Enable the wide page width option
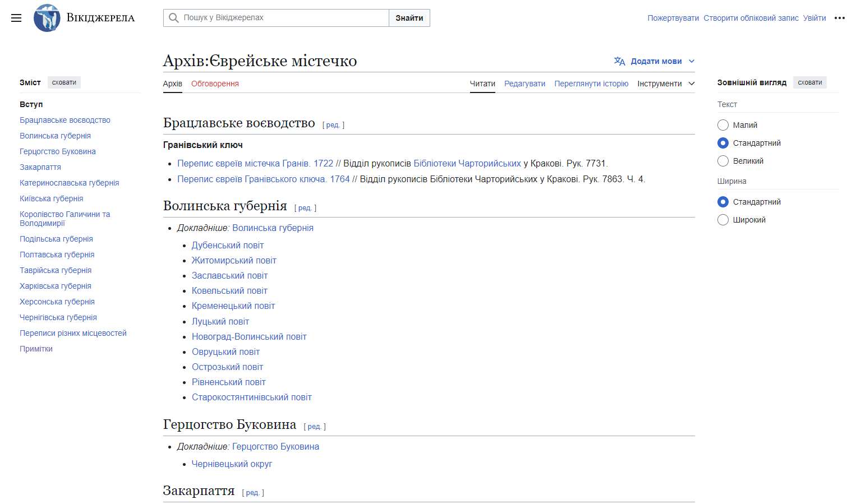 pyautogui.click(x=723, y=220)
